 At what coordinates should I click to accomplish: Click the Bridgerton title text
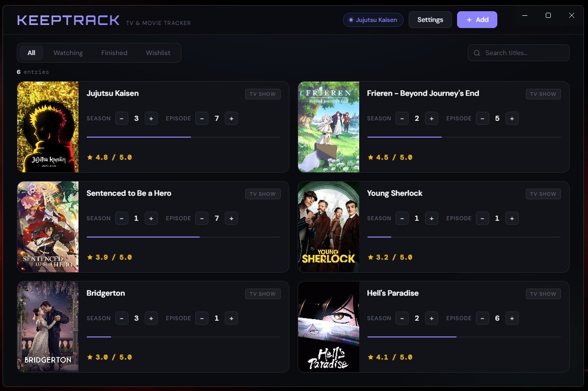coord(106,293)
